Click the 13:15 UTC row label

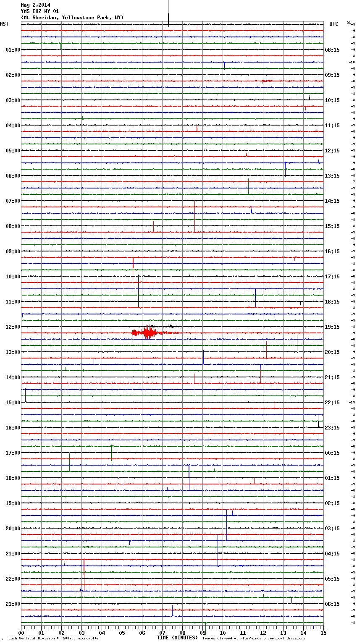(x=332, y=176)
